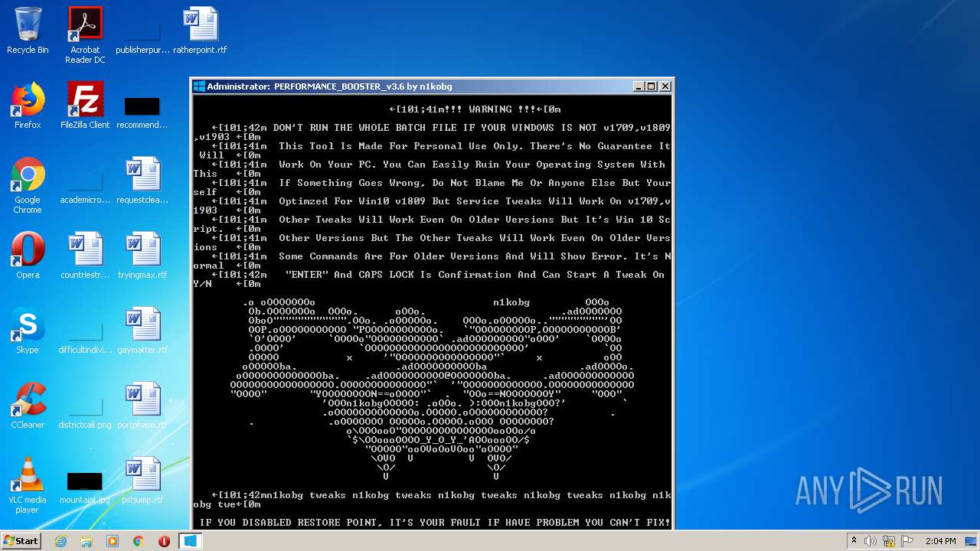Launch Opera browser shortcut
The height and width of the screenshot is (551, 980).
[28, 256]
